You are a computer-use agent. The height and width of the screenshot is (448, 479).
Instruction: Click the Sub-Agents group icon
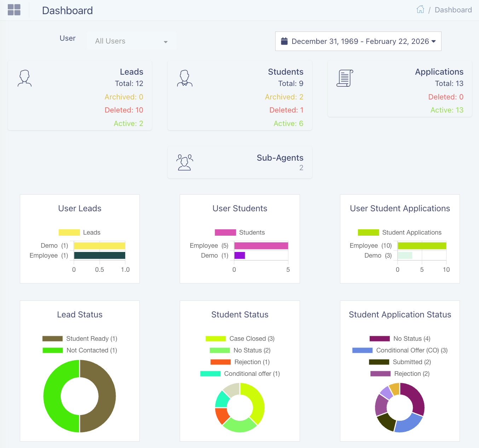click(185, 162)
